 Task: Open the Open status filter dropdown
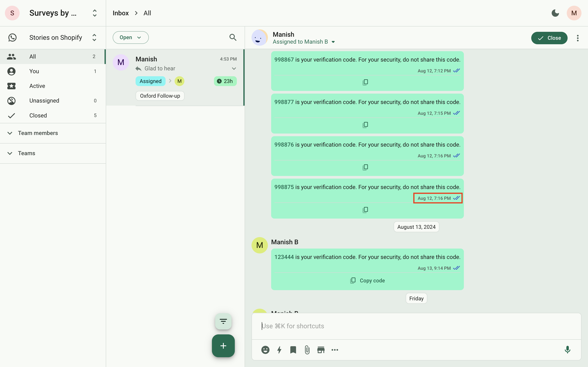pos(130,37)
